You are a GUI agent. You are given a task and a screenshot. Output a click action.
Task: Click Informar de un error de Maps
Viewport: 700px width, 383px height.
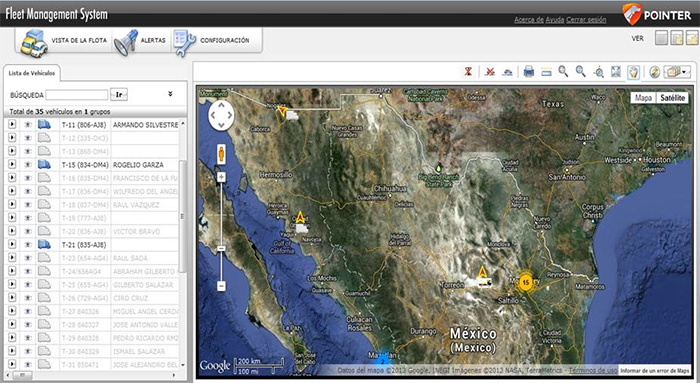(655, 371)
